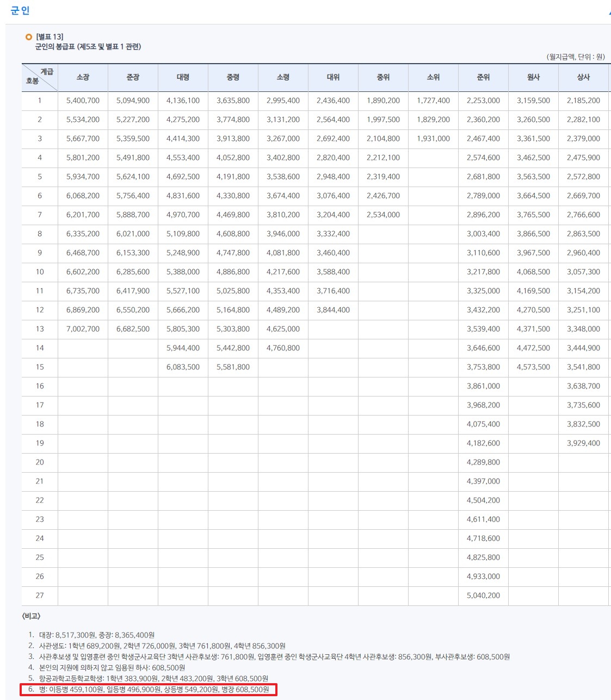Click the 3,159,500 cell for 원사
611x700 pixels.
[533, 101]
